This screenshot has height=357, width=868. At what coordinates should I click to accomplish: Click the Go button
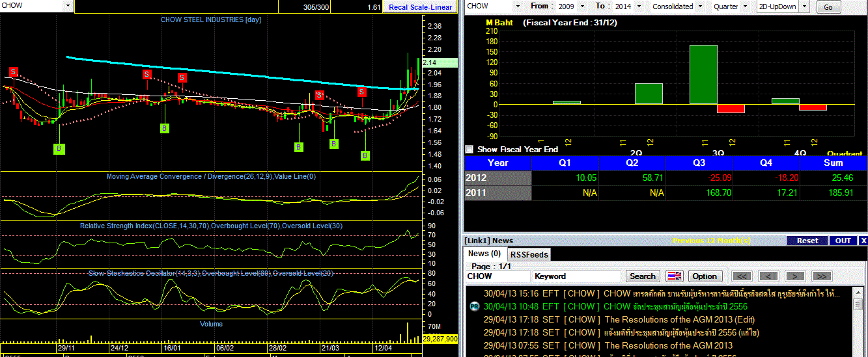[x=828, y=7]
